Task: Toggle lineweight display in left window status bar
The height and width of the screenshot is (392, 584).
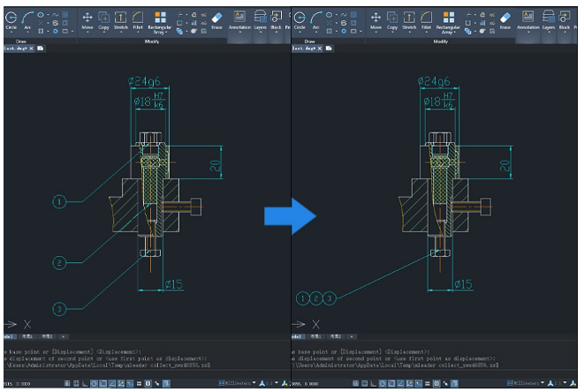Action: pos(139,383)
